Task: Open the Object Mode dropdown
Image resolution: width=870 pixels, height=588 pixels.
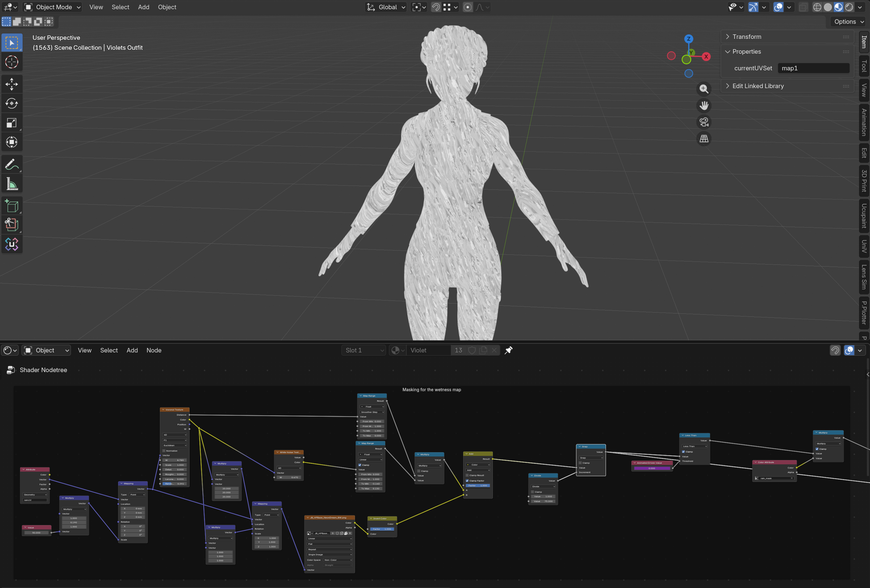Action: coord(53,7)
